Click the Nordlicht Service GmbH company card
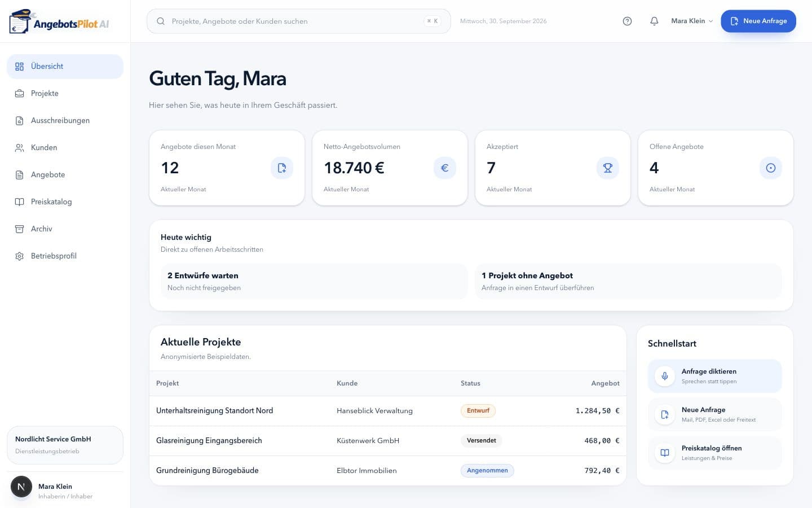 click(65, 445)
